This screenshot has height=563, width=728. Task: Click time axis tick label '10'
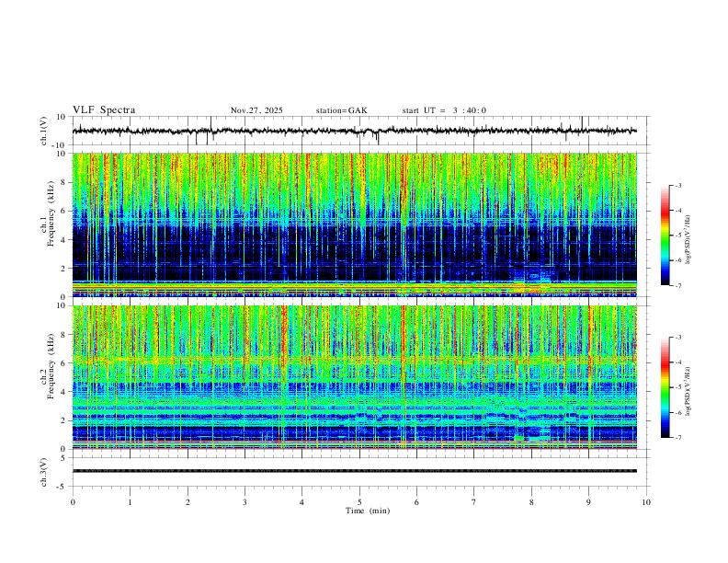click(x=646, y=502)
